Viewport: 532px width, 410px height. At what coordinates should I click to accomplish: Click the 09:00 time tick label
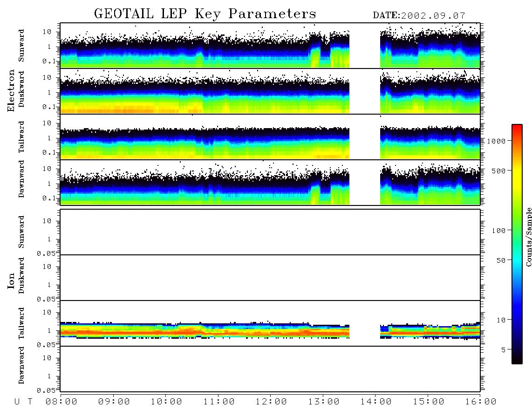tap(114, 402)
